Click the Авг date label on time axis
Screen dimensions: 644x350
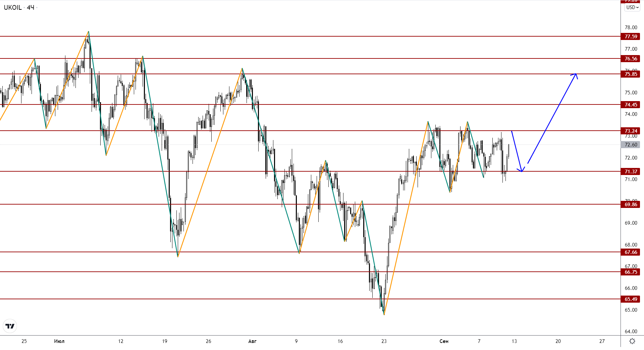[252, 341]
